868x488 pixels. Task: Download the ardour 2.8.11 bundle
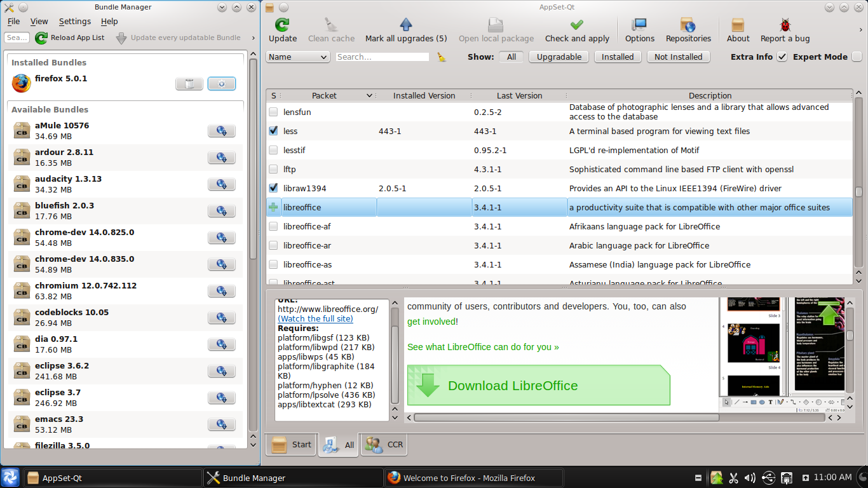point(222,158)
